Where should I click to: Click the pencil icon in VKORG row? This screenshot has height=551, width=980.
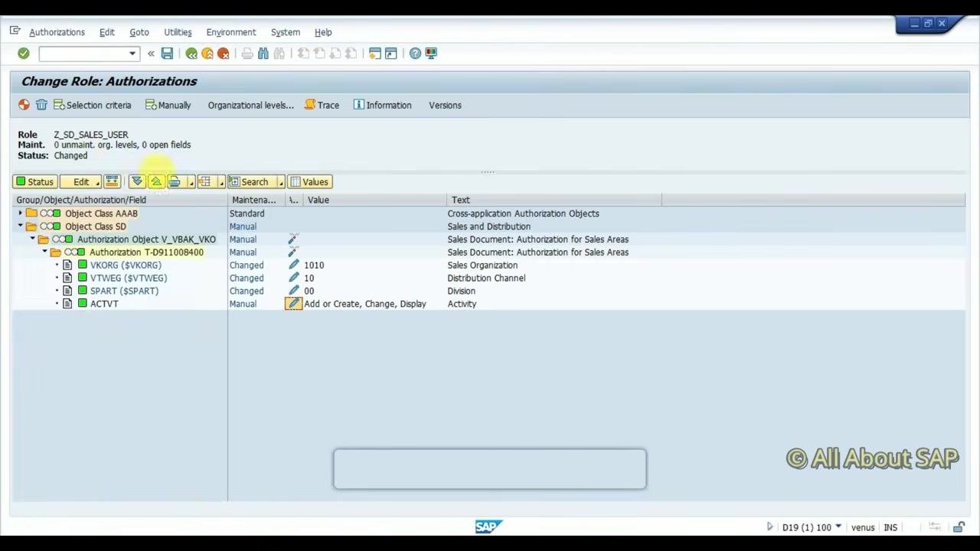coord(293,265)
